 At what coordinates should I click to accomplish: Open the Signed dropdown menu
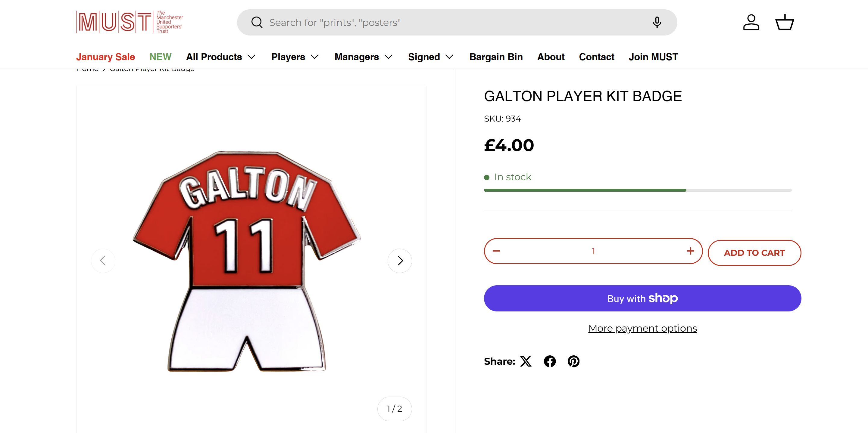(431, 57)
